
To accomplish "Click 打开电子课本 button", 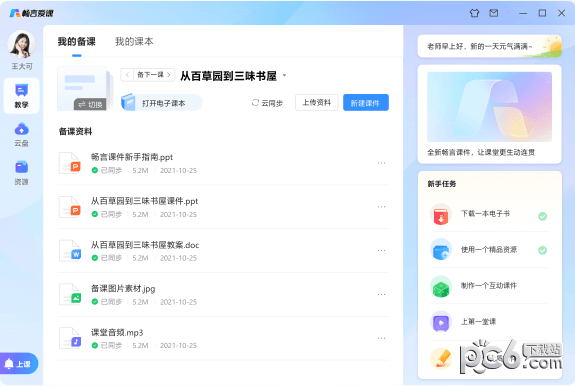I will [x=162, y=103].
